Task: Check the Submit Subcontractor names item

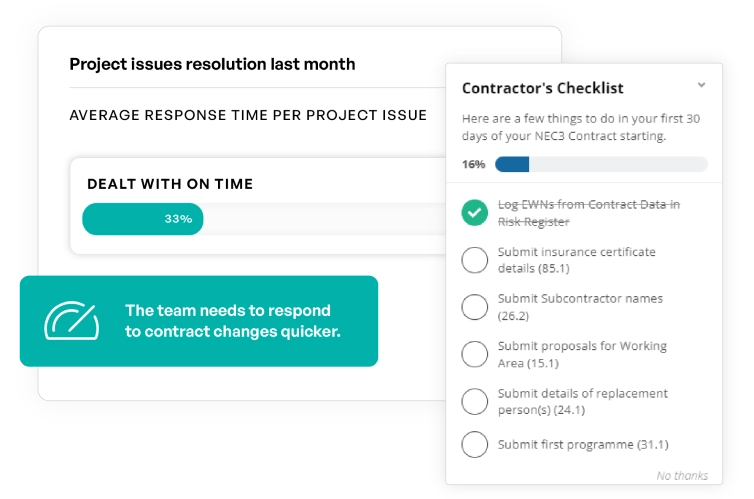Action: tap(475, 307)
